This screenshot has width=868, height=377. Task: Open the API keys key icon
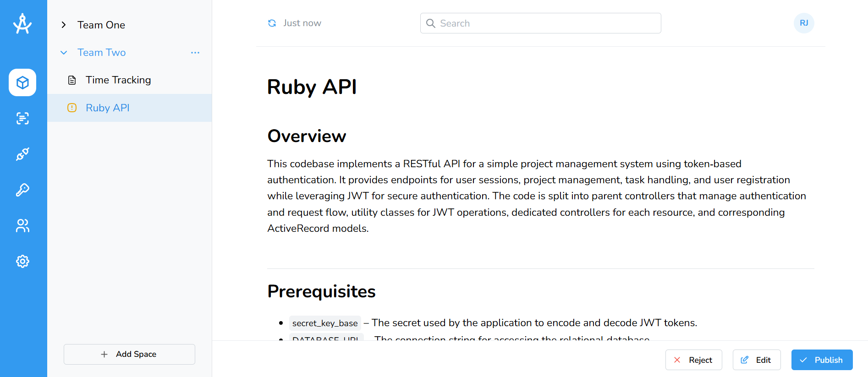coord(22,190)
